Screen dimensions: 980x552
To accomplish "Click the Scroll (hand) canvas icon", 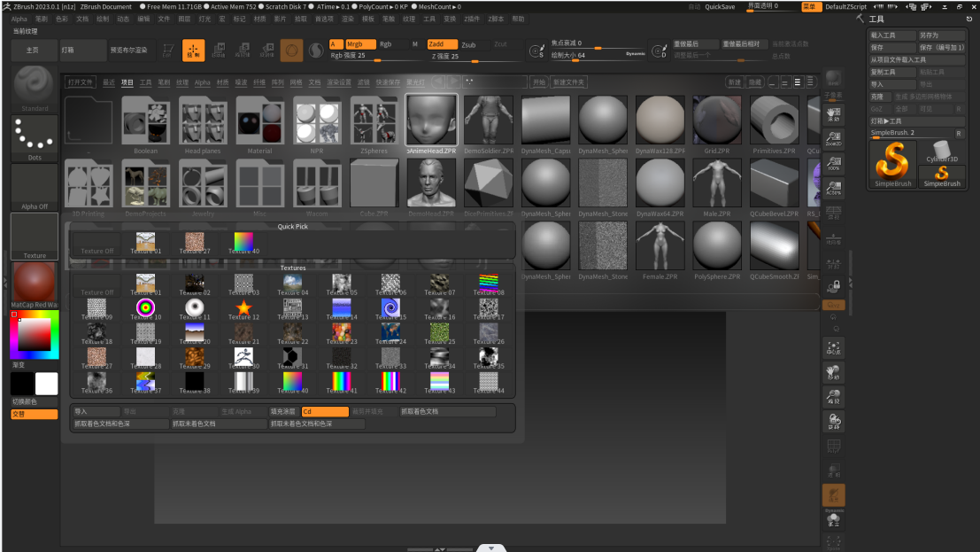I will tap(833, 114).
